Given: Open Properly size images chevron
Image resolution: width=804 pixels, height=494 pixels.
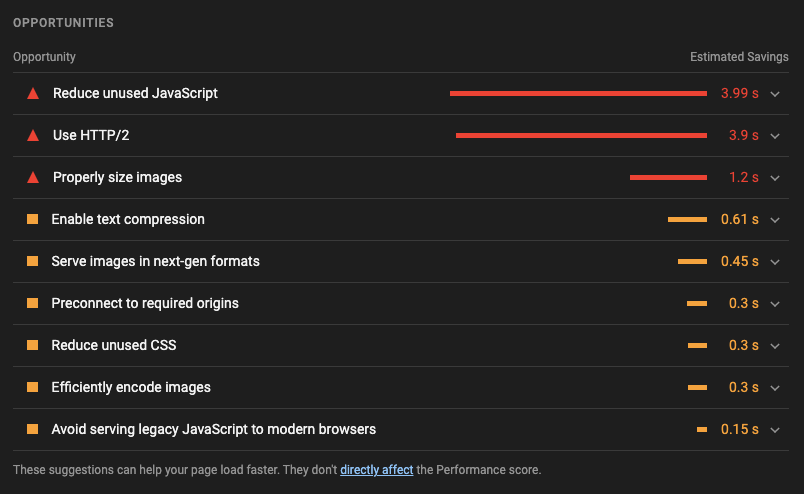Looking at the screenshot, I should [775, 178].
